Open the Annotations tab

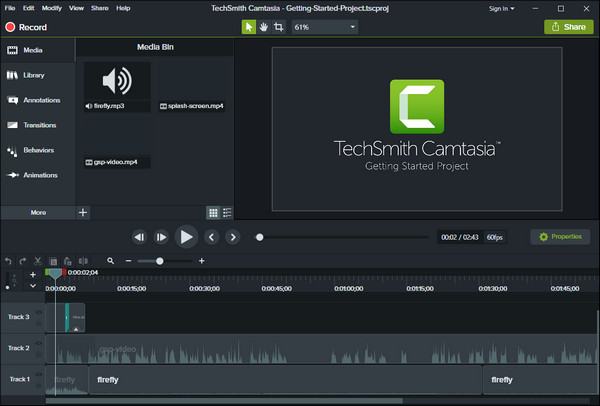(x=38, y=100)
